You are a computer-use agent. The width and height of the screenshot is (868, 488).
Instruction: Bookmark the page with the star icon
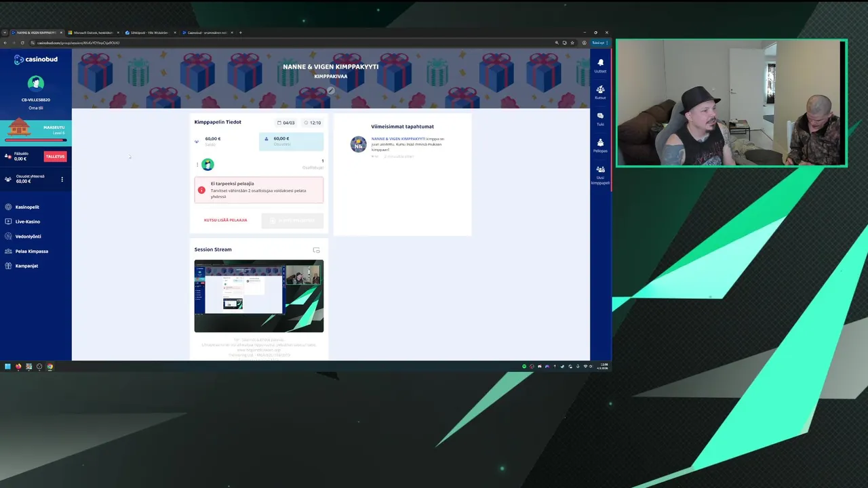(x=572, y=43)
